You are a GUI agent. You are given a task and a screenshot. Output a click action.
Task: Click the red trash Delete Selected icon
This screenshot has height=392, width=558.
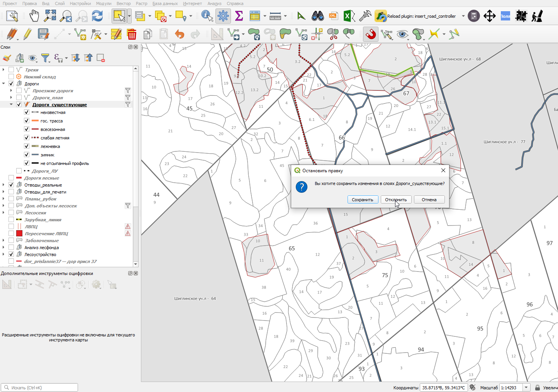click(x=132, y=34)
